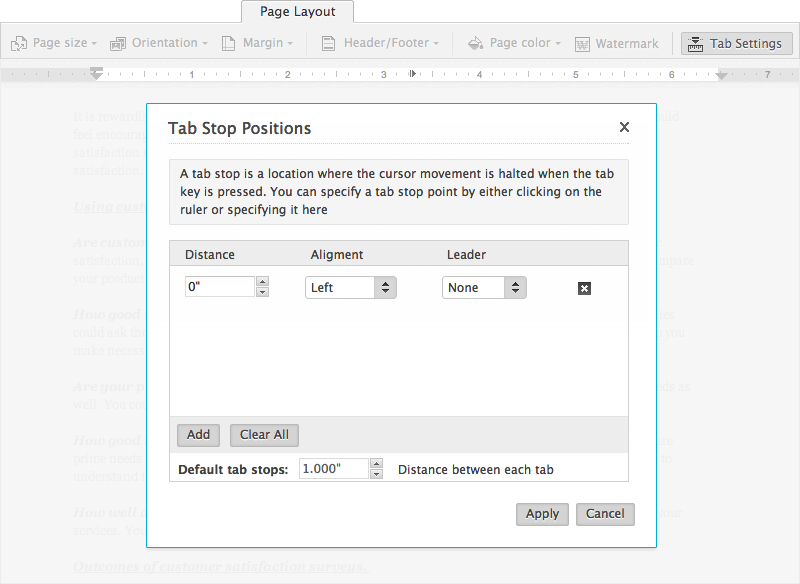Select the Page Layout tab
Viewport: 800px width, 584px height.
(x=297, y=12)
